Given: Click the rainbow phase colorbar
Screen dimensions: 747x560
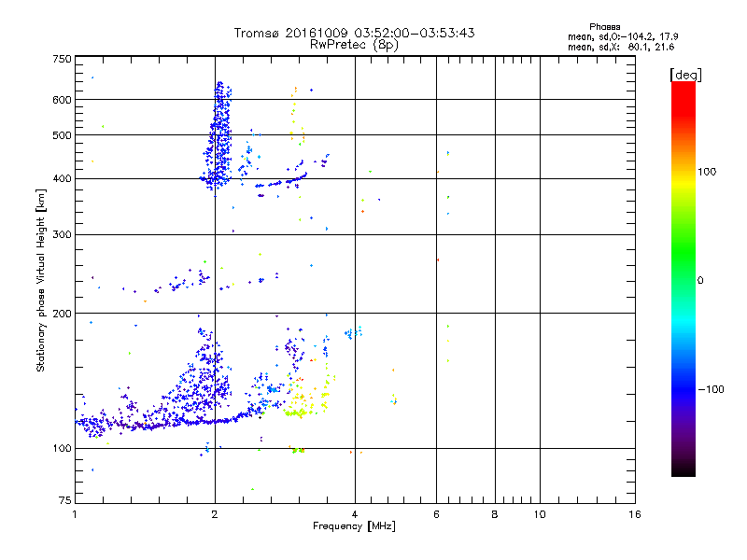Looking at the screenshot, I should point(684,278).
